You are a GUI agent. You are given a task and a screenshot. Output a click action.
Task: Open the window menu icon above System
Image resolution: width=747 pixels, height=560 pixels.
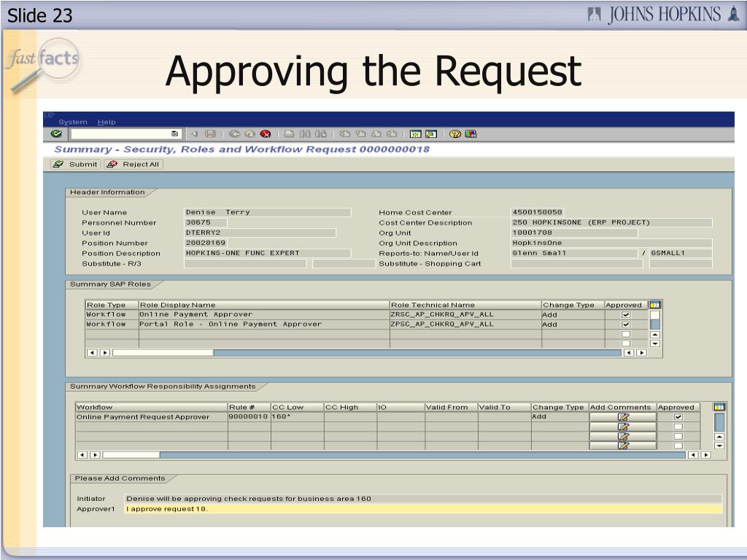pyautogui.click(x=50, y=114)
